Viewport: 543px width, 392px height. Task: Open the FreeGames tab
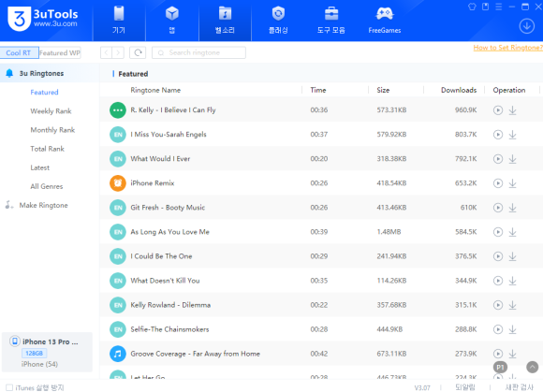(x=385, y=21)
